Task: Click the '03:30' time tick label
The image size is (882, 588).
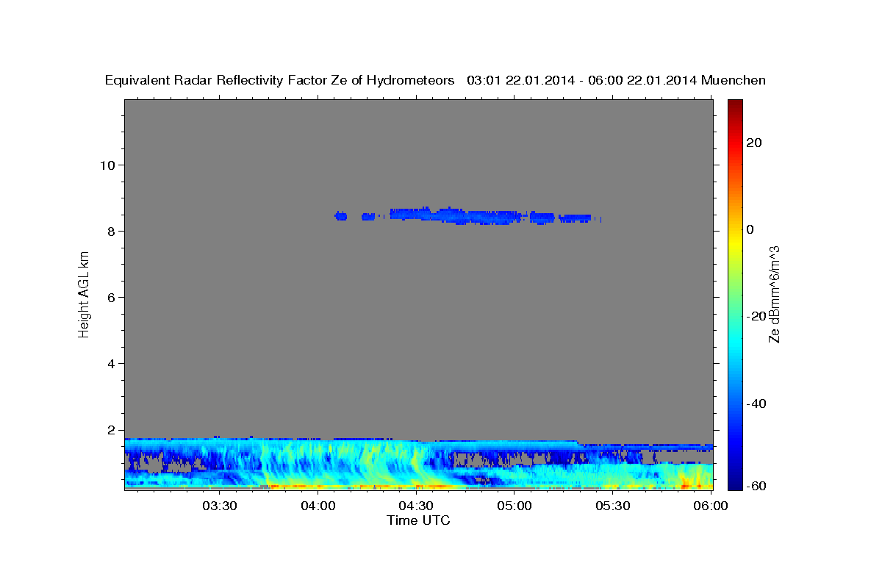Action: coord(219,506)
